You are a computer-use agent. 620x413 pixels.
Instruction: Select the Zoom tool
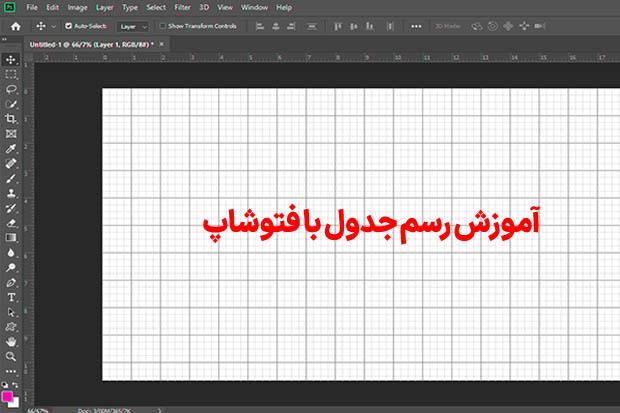(x=11, y=356)
